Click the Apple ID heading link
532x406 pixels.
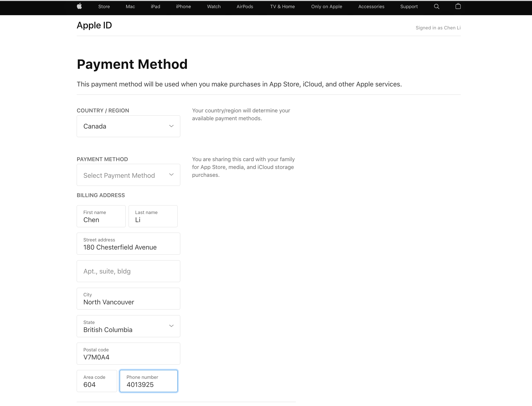94,25
